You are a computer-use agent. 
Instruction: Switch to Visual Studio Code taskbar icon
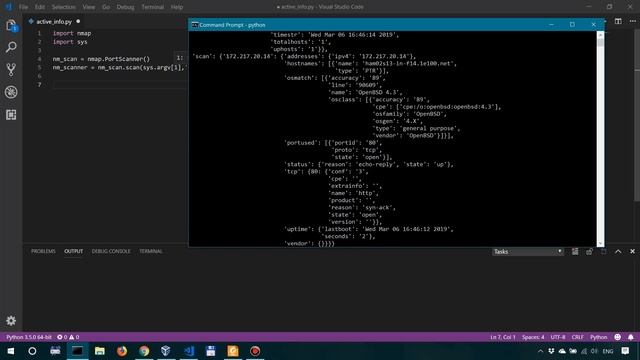click(x=189, y=351)
